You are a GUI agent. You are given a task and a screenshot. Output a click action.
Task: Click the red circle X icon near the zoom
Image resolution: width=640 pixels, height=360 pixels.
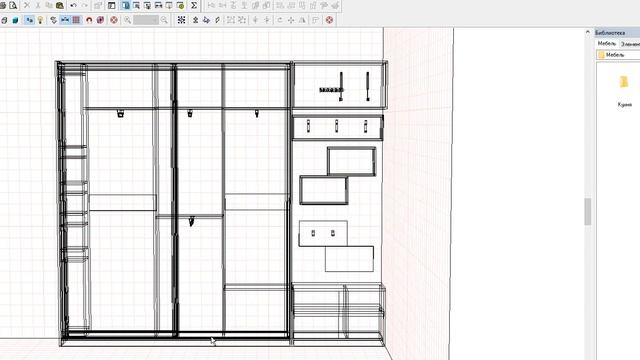pyautogui.click(x=114, y=20)
